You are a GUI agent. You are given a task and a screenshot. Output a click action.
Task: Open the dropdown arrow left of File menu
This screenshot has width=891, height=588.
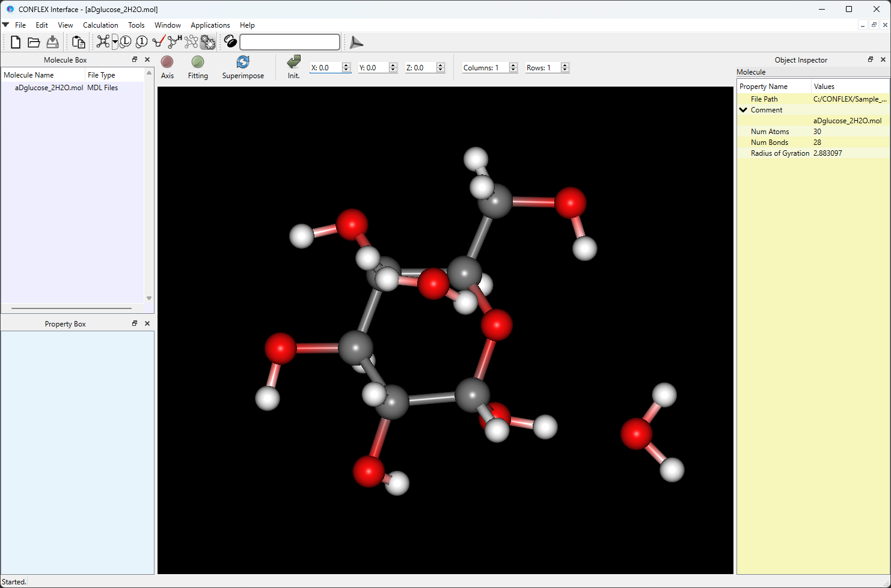click(x=5, y=25)
